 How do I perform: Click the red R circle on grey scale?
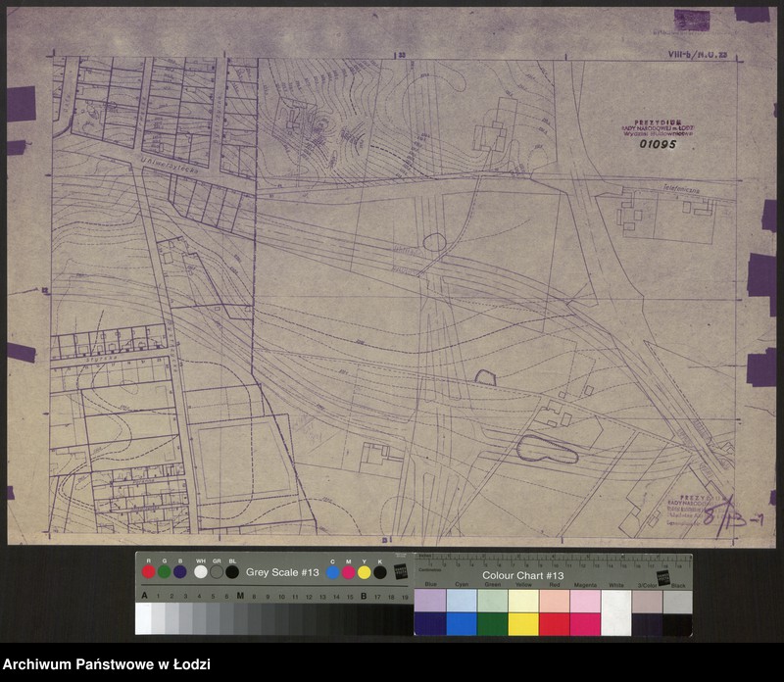click(148, 571)
